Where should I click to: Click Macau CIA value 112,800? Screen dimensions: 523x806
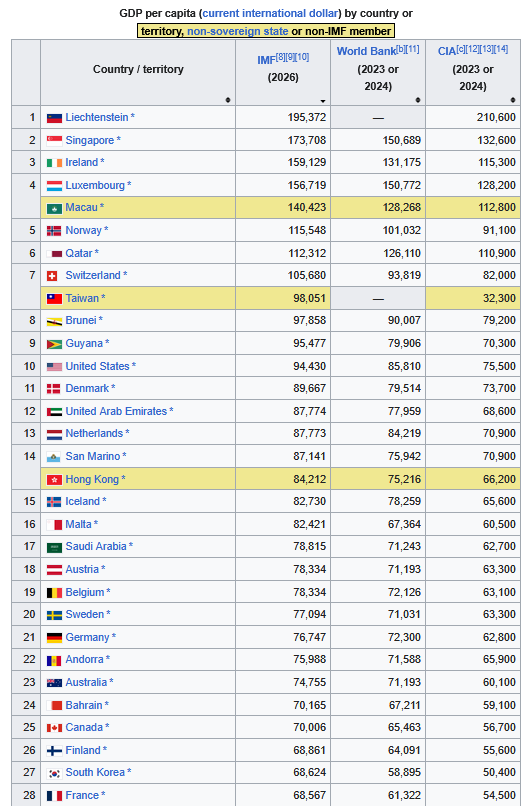496,208
